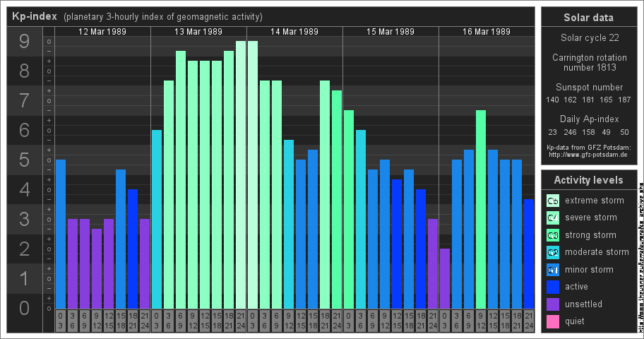Open the gfz-potsdam.de URL link

(x=588, y=154)
